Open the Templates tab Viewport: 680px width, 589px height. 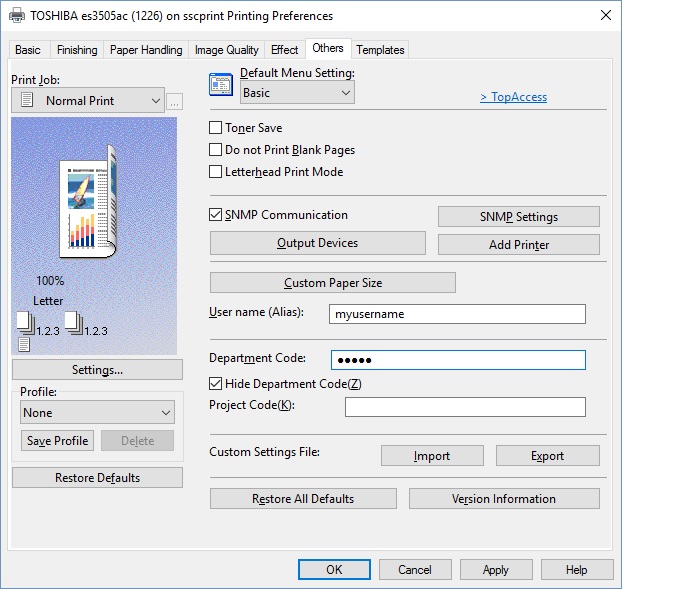pyautogui.click(x=380, y=50)
